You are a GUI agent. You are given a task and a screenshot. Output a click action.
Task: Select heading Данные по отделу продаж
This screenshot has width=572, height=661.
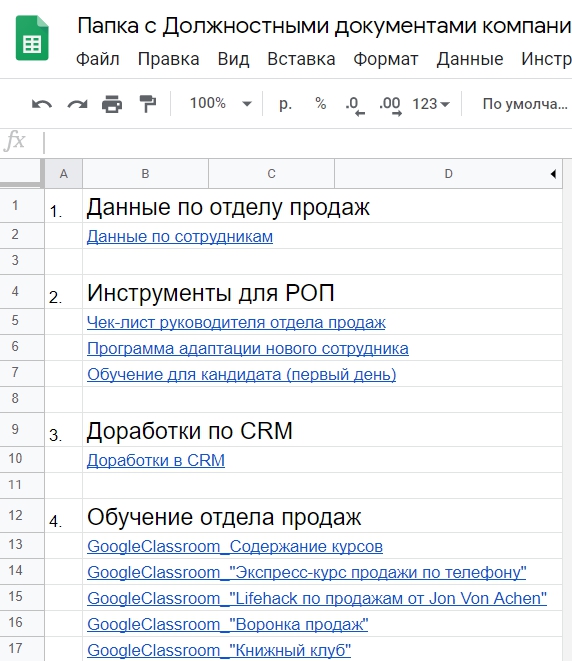click(228, 207)
